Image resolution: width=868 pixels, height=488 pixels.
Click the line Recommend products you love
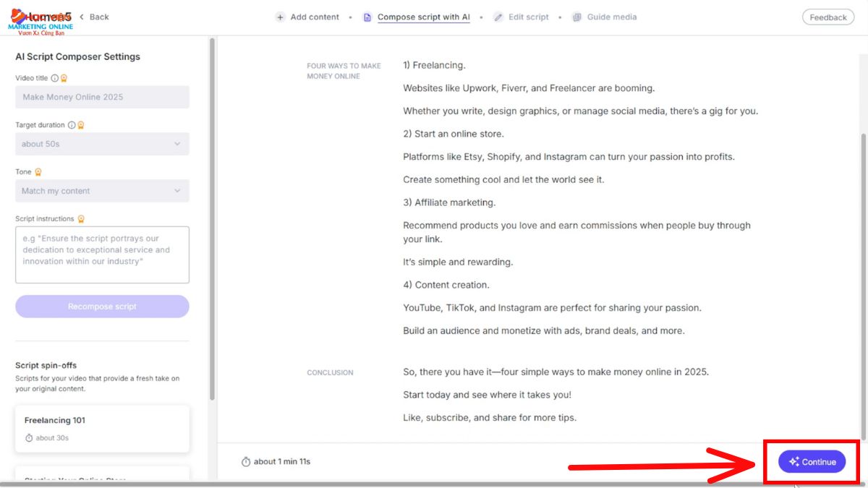577,232
